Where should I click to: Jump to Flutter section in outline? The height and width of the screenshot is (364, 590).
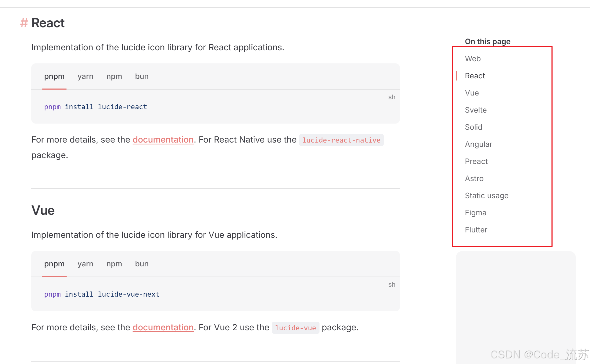coord(476,230)
